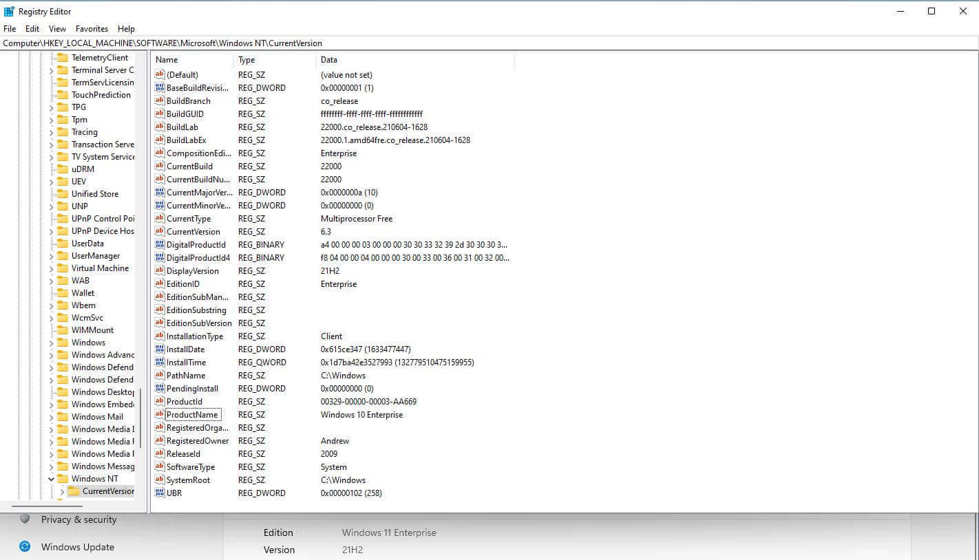The height and width of the screenshot is (560, 979).
Task: Select the DisplayVersion registry value
Action: [x=192, y=270]
